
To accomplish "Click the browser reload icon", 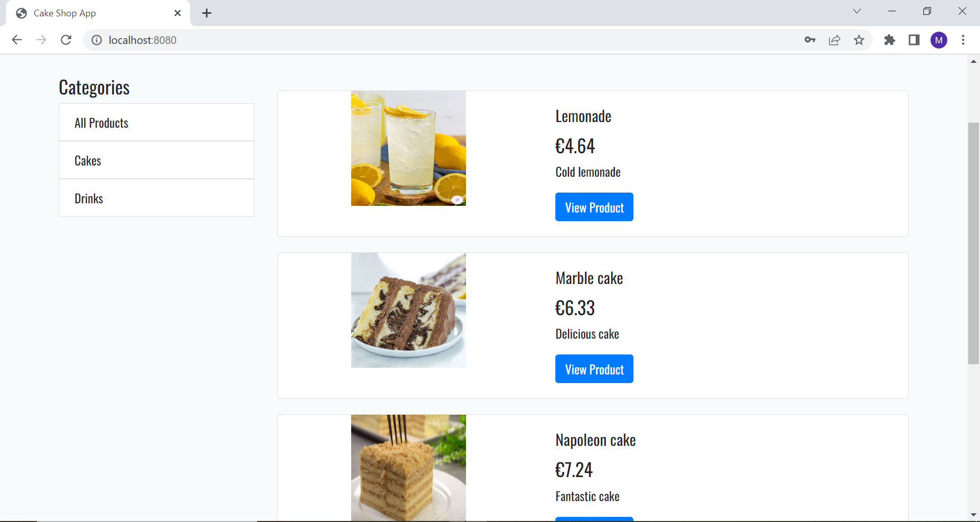I will tap(66, 40).
